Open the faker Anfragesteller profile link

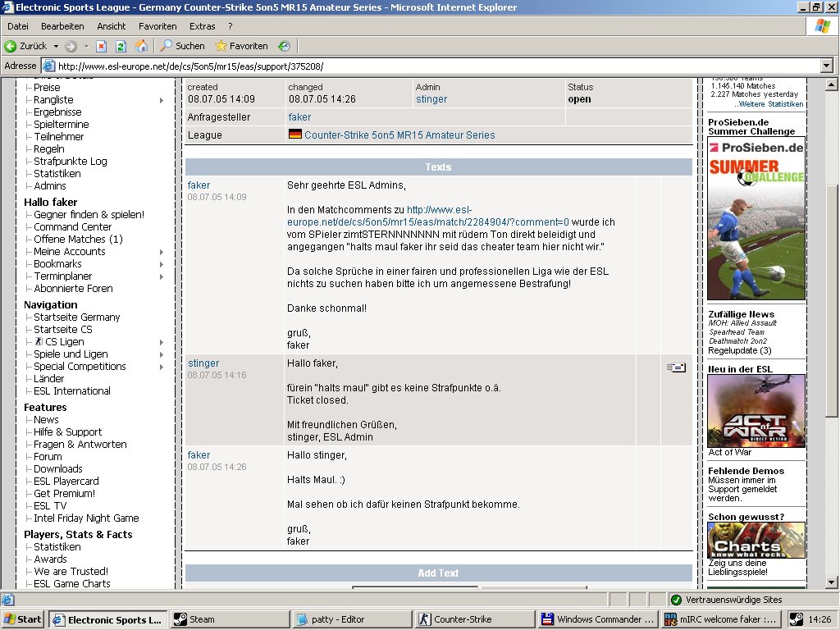click(299, 117)
